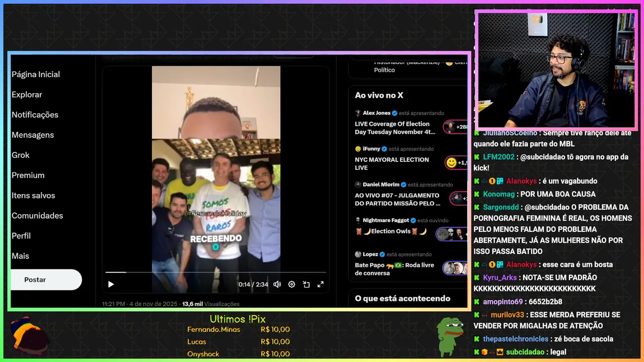Go to Perfil page
The image size is (644, 362).
(x=21, y=235)
